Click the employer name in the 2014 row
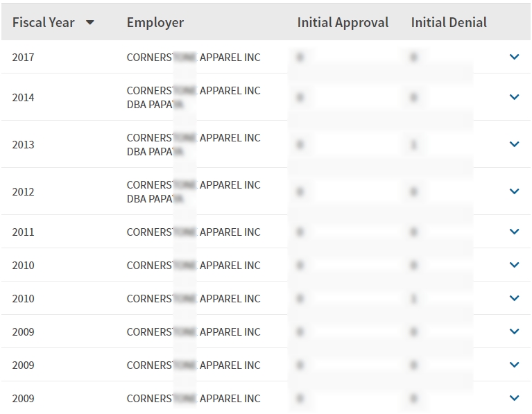The width and height of the screenshot is (532, 414). (194, 97)
